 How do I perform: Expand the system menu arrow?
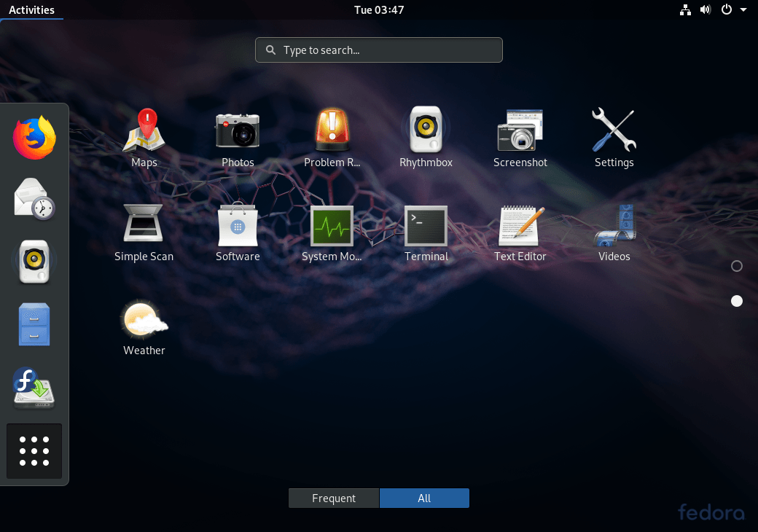pos(743,9)
